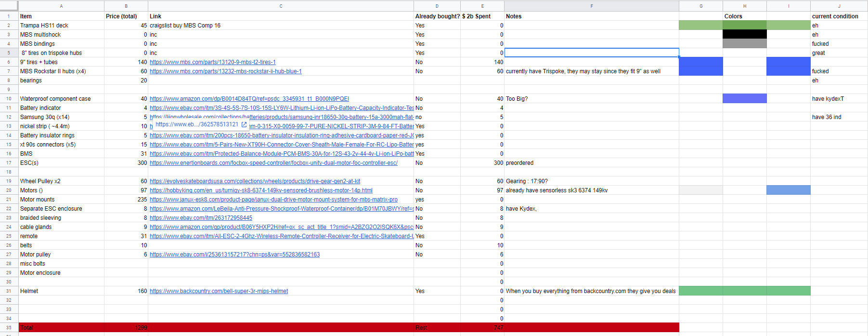Click the select-all corner box
Screen dimensions: 868x336
pos(9,6)
